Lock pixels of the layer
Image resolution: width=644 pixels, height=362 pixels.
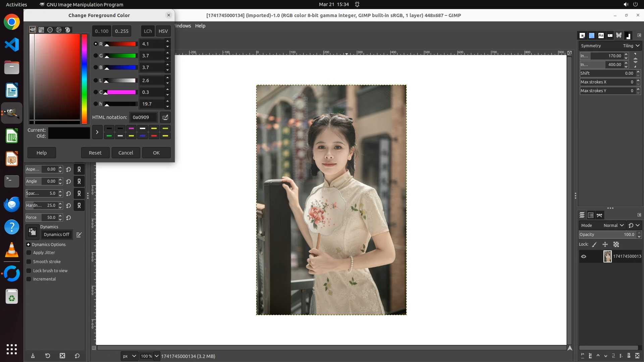pos(594,244)
